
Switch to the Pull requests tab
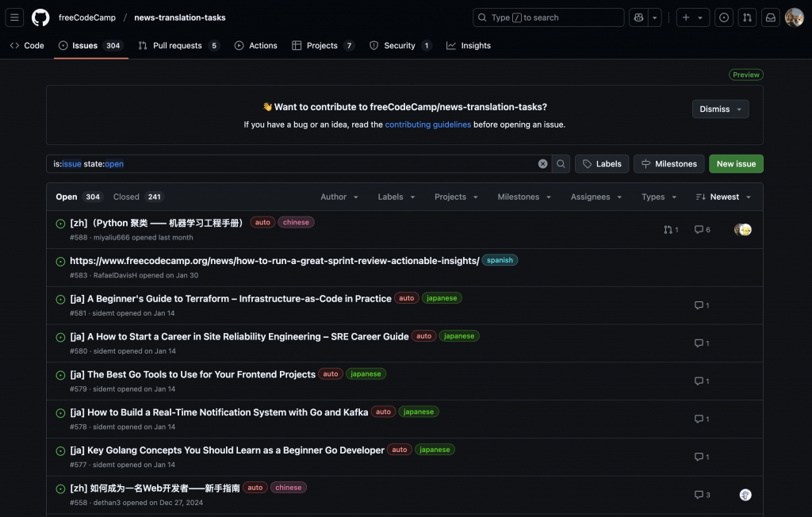click(178, 45)
